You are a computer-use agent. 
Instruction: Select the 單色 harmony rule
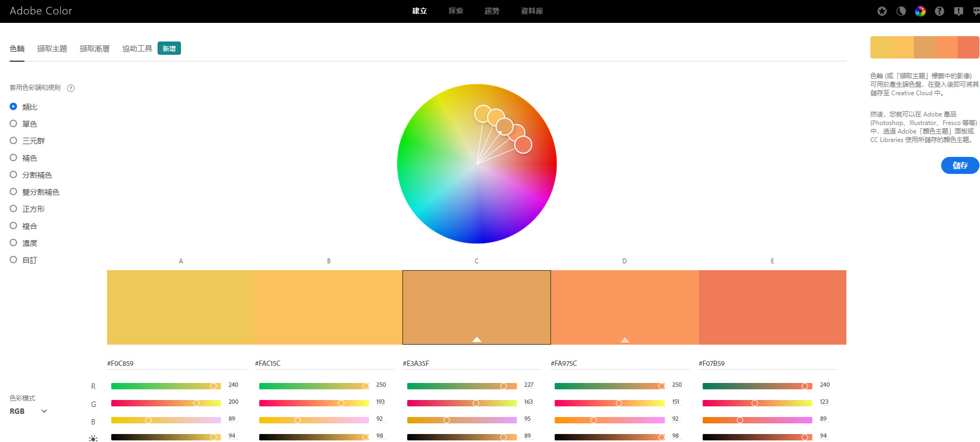point(14,124)
